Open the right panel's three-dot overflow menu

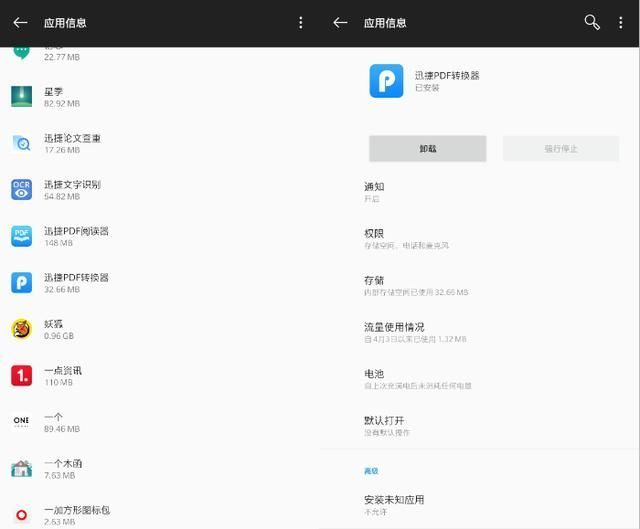pos(620,22)
